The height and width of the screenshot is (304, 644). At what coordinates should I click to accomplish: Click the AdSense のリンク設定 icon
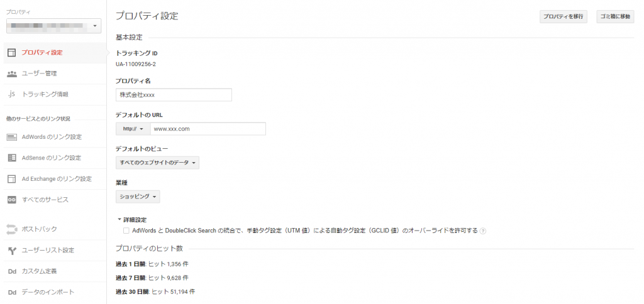click(11, 158)
